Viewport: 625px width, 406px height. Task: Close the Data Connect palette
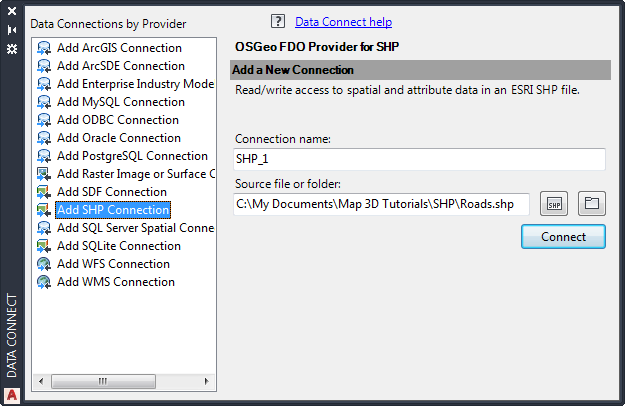point(12,11)
